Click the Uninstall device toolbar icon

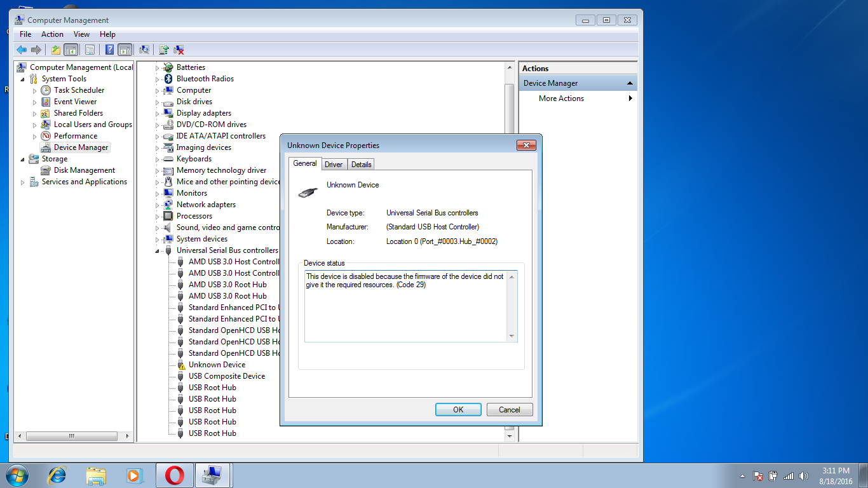click(x=179, y=50)
